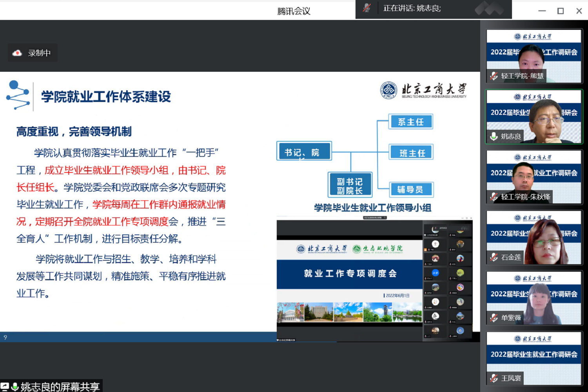Open 单紫薇's video tile
Image resolution: width=588 pixels, height=392 pixels.
point(534,298)
